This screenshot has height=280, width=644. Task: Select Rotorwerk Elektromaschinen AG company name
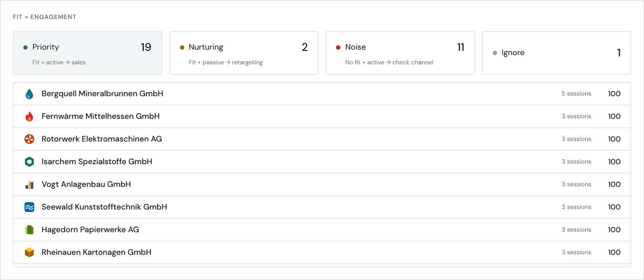click(102, 139)
